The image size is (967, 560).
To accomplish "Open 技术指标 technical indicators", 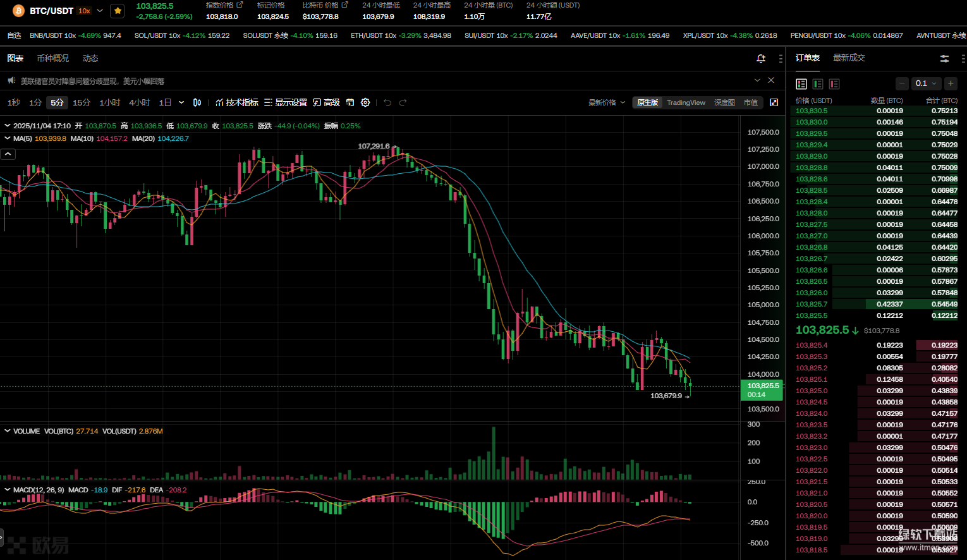I will 237,102.
